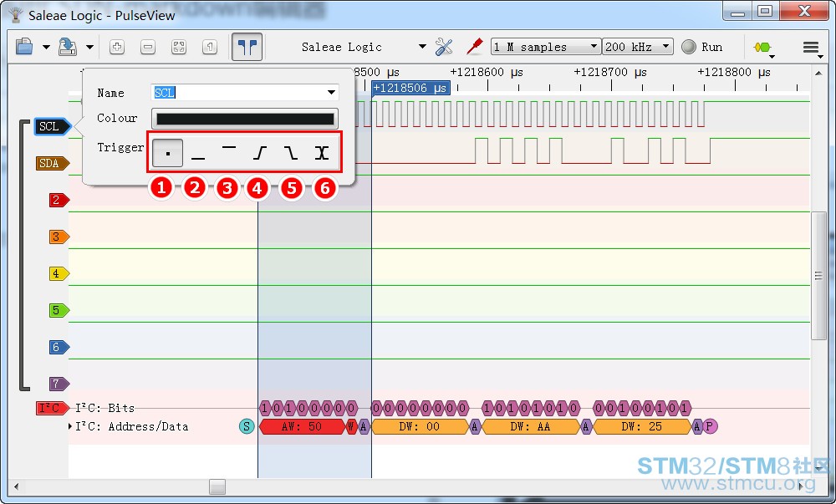Image resolution: width=836 pixels, height=504 pixels.
Task: Click the SDA channel label
Action: point(52,163)
